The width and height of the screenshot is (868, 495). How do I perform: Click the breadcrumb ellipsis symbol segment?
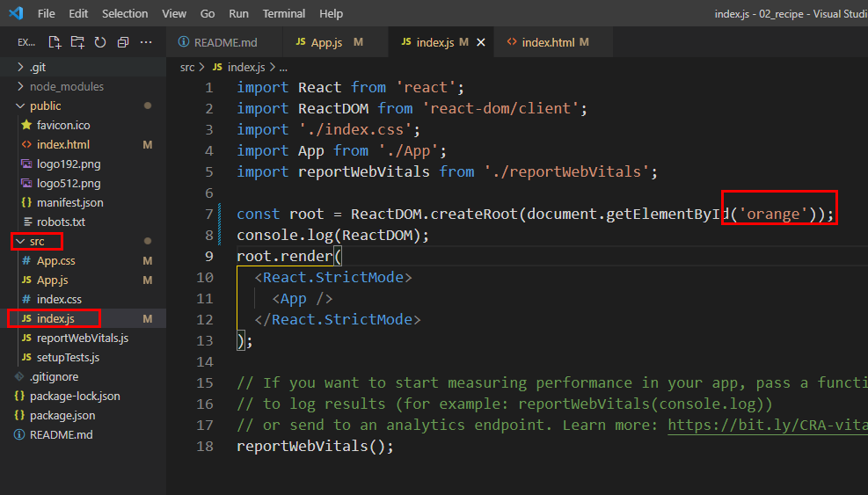click(x=283, y=68)
